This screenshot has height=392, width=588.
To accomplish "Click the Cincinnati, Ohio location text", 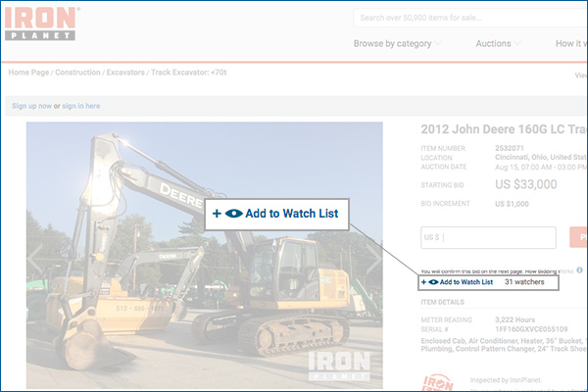I will click(541, 157).
